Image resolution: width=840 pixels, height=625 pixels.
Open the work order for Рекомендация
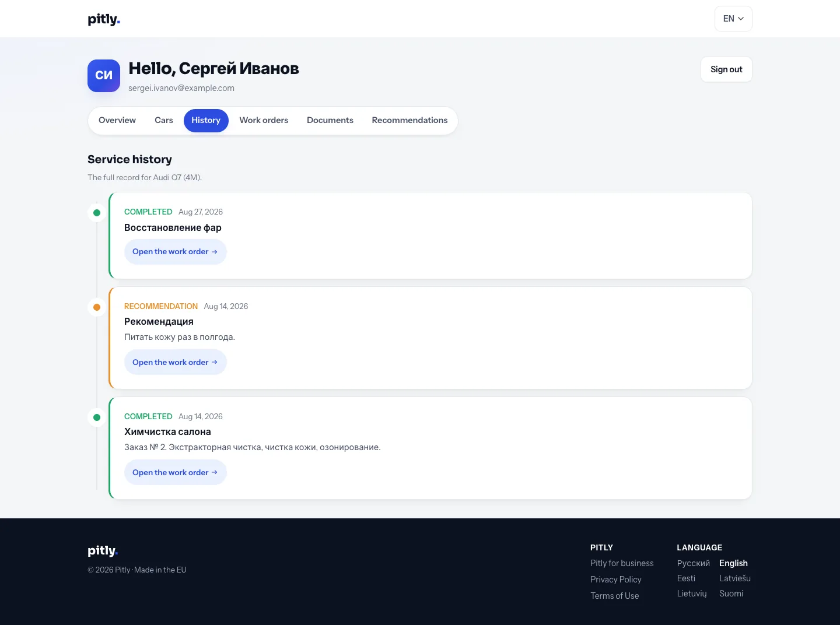(175, 362)
